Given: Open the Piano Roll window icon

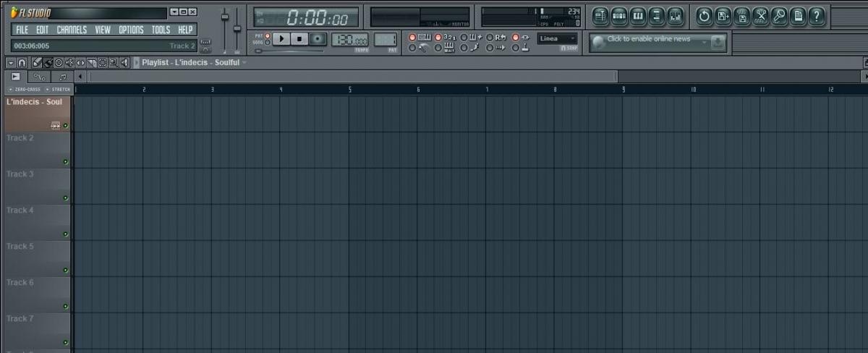Looking at the screenshot, I should (638, 16).
